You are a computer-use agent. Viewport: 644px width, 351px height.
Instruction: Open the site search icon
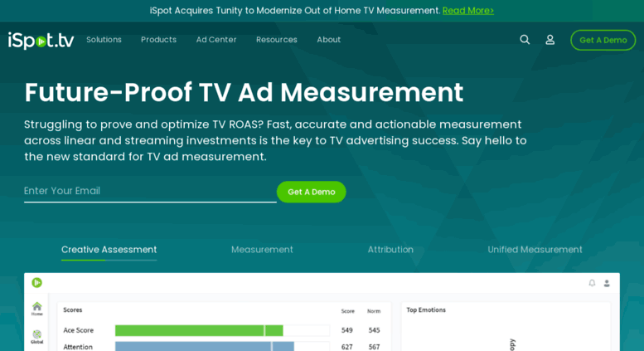[525, 40]
